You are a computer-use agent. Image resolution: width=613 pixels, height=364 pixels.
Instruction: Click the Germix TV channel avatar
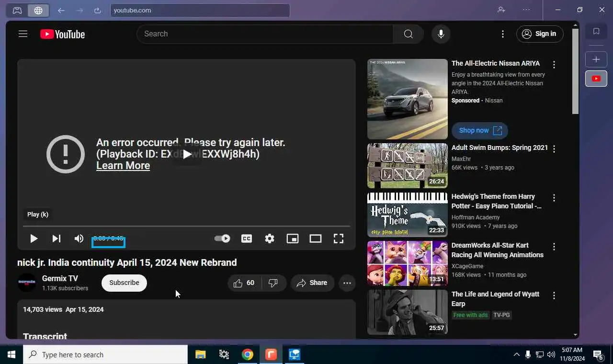pos(27,283)
